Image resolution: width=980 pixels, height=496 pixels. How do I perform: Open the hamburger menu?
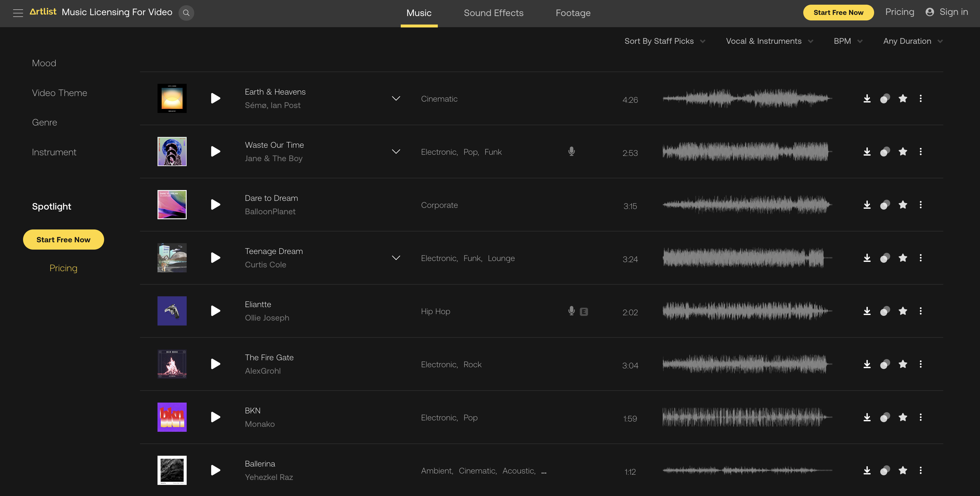18,13
